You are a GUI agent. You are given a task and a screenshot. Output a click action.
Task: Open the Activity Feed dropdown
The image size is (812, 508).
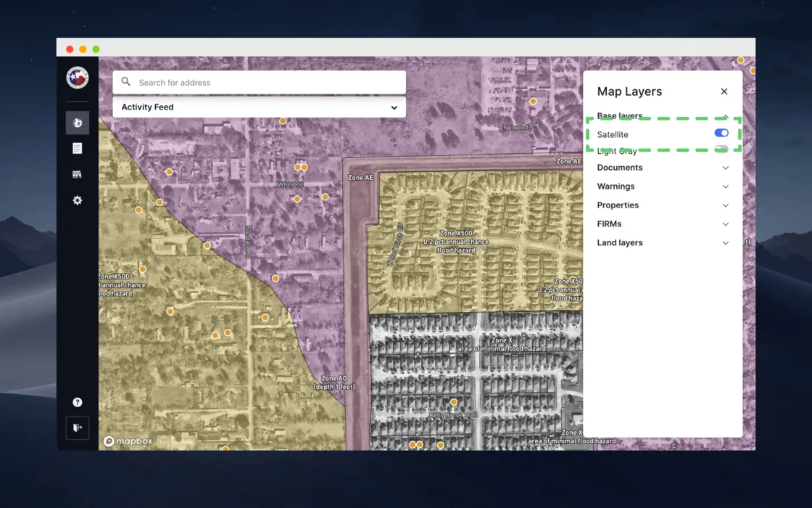(259, 107)
